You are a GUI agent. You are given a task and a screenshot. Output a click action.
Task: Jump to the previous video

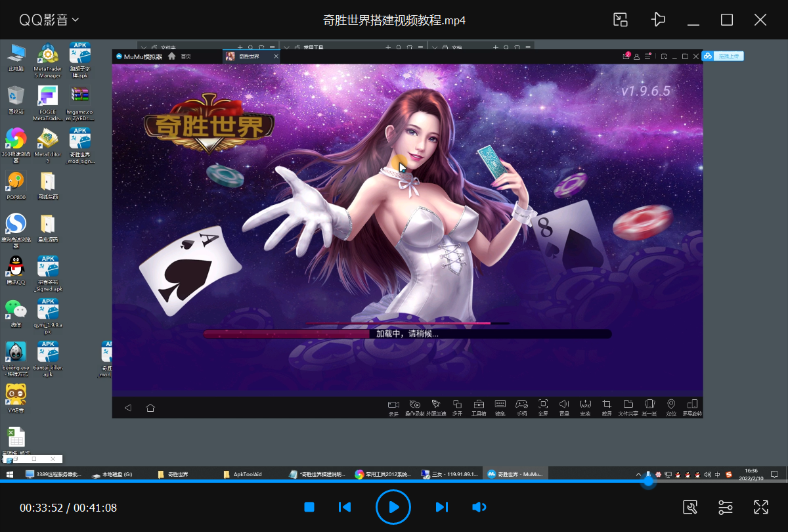344,507
